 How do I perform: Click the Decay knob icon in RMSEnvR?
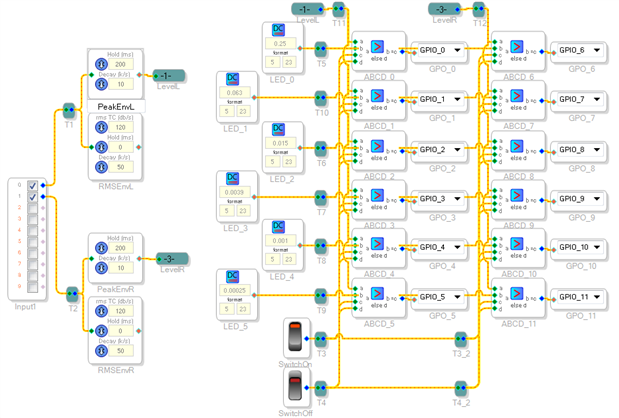[101, 351]
